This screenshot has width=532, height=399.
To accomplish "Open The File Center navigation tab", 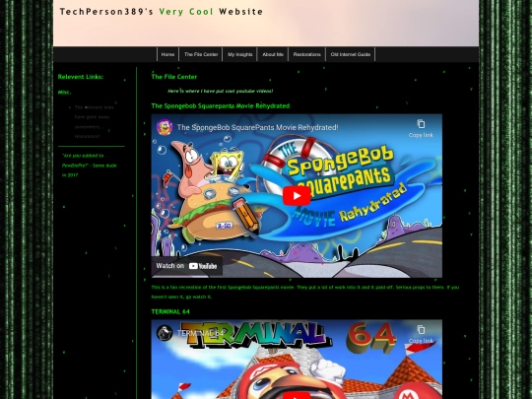I will [201, 54].
